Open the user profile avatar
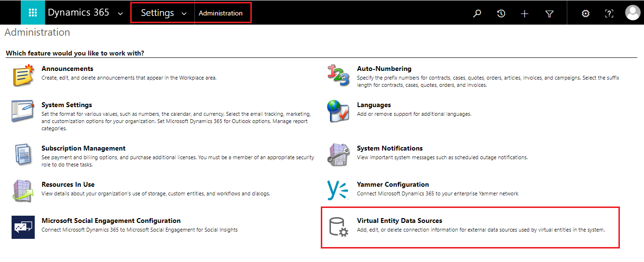The image size is (644, 262). 632,13
